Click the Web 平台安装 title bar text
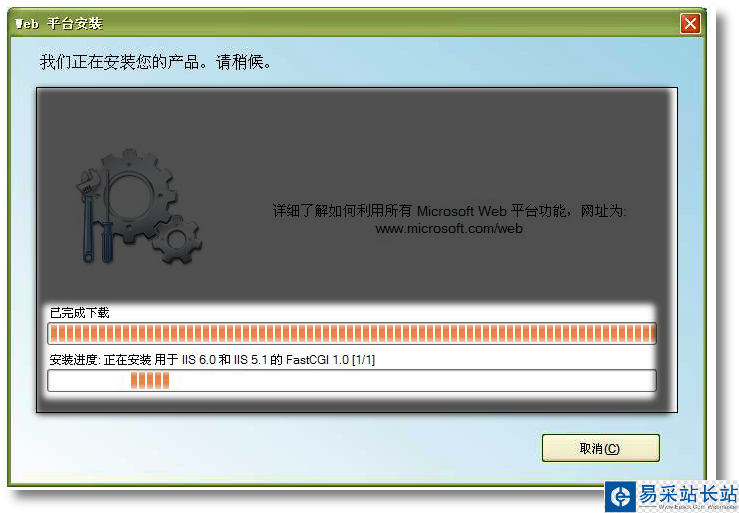Viewport: 739px width, 513px height. [x=59, y=24]
